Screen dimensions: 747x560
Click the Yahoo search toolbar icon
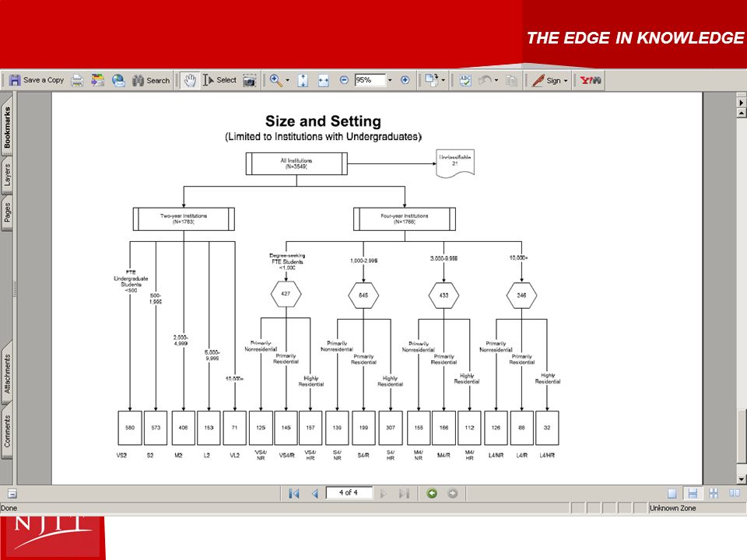coord(591,80)
